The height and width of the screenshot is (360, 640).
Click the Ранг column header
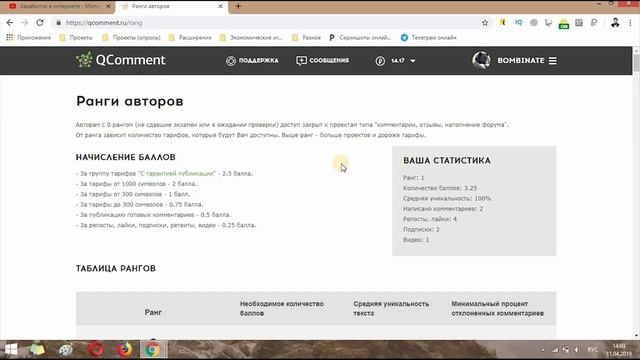tap(153, 312)
